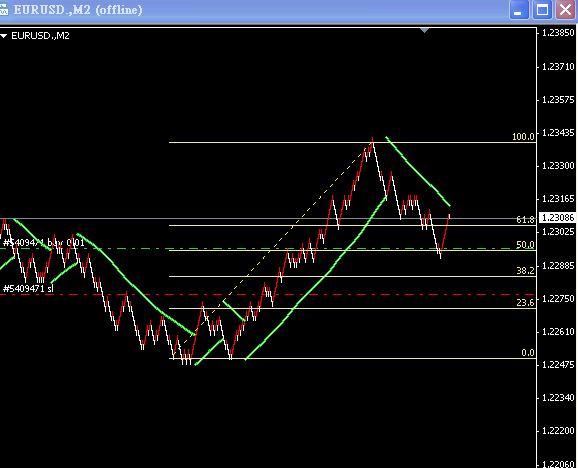Click the Fibonacci 0.0 level label

click(528, 353)
